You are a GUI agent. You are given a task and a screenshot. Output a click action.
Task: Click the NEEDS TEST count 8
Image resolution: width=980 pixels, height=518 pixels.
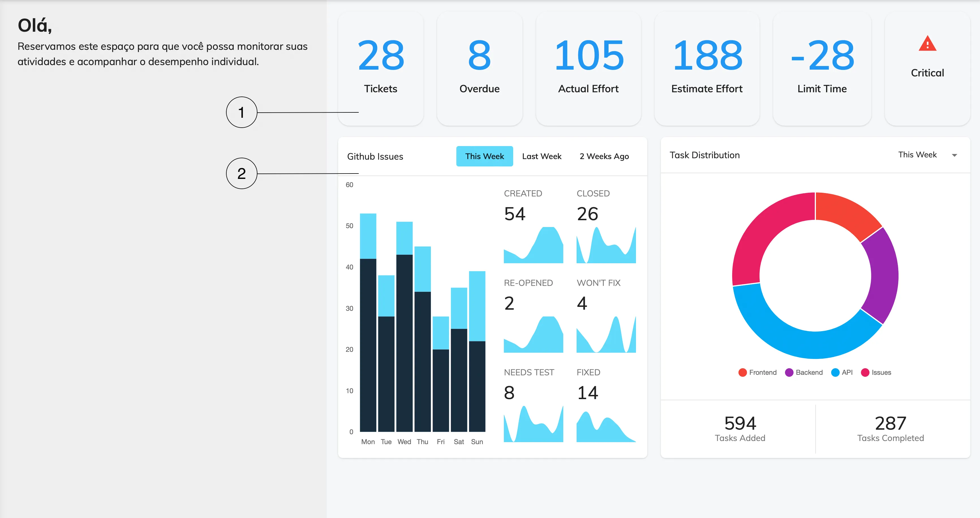pyautogui.click(x=509, y=393)
